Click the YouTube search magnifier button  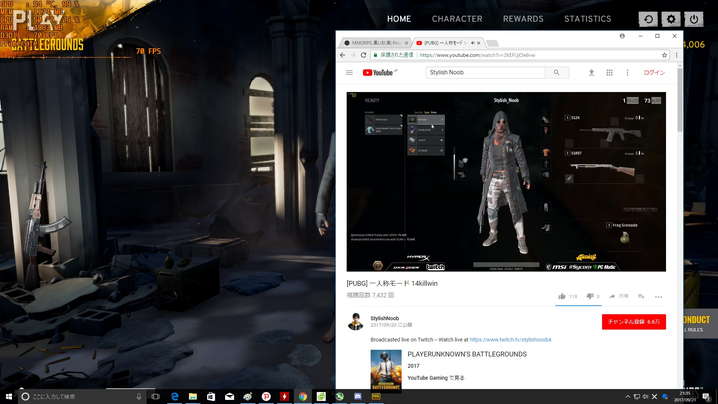[x=557, y=72]
